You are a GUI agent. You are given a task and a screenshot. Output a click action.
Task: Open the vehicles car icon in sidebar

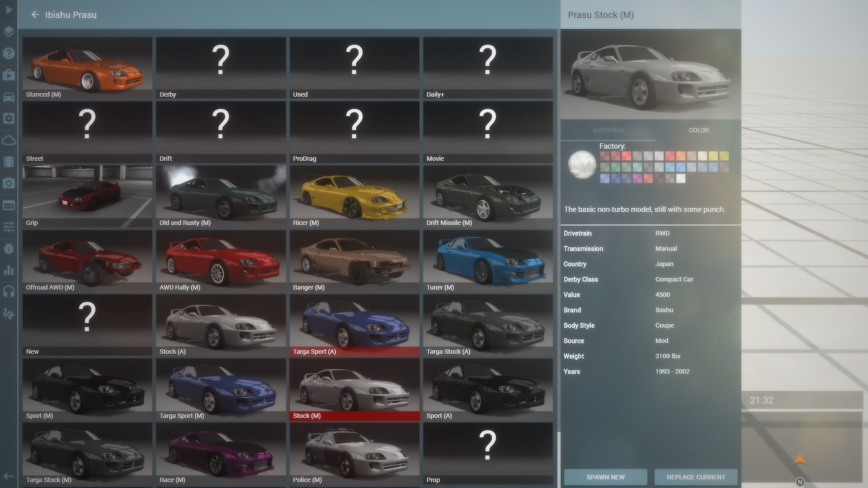pos(9,97)
